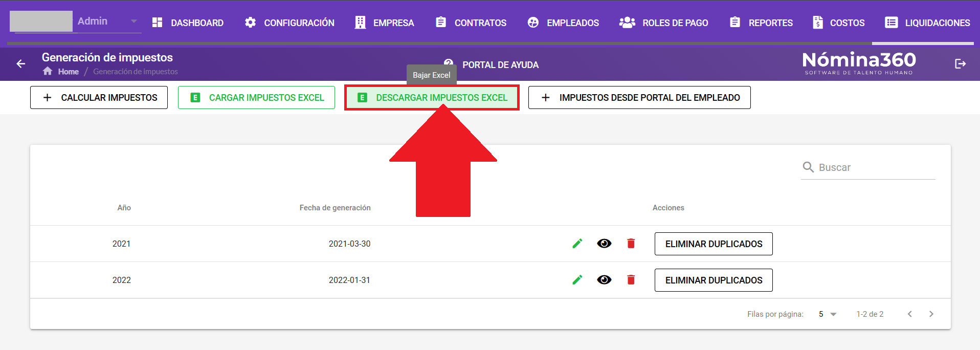This screenshot has width=980, height=350.
Task: Open the Costos menu
Action: point(839,23)
